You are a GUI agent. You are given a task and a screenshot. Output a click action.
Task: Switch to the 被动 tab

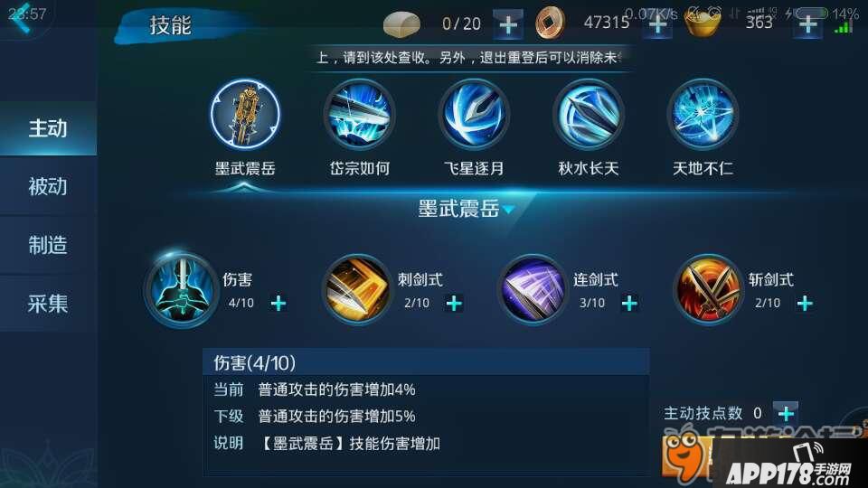point(48,186)
